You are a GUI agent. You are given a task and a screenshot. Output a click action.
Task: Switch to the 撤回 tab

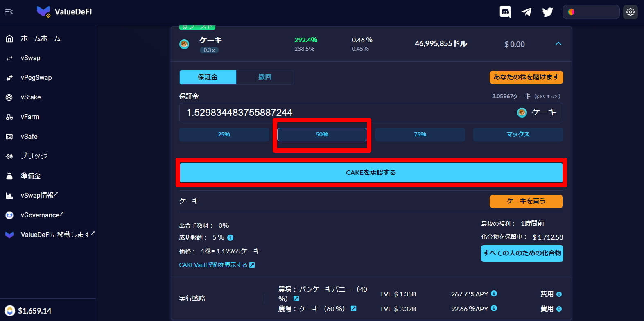click(264, 77)
